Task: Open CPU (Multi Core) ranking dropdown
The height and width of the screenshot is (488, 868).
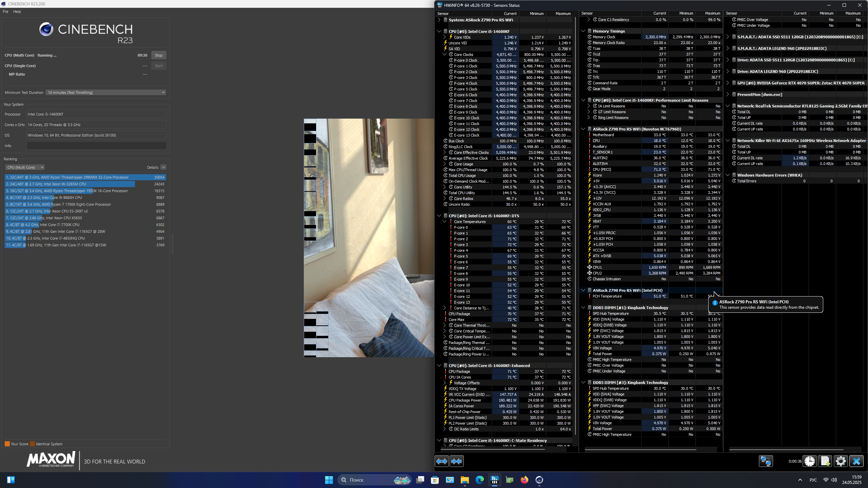Action: (25, 167)
